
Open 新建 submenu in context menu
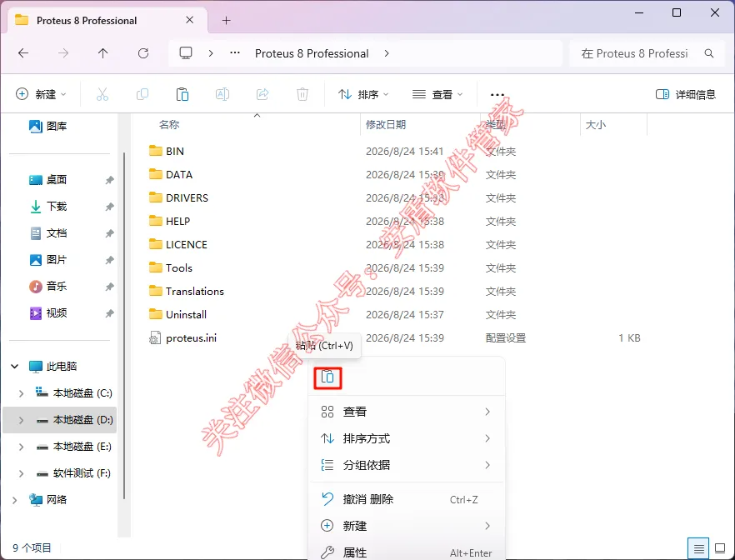click(x=406, y=527)
